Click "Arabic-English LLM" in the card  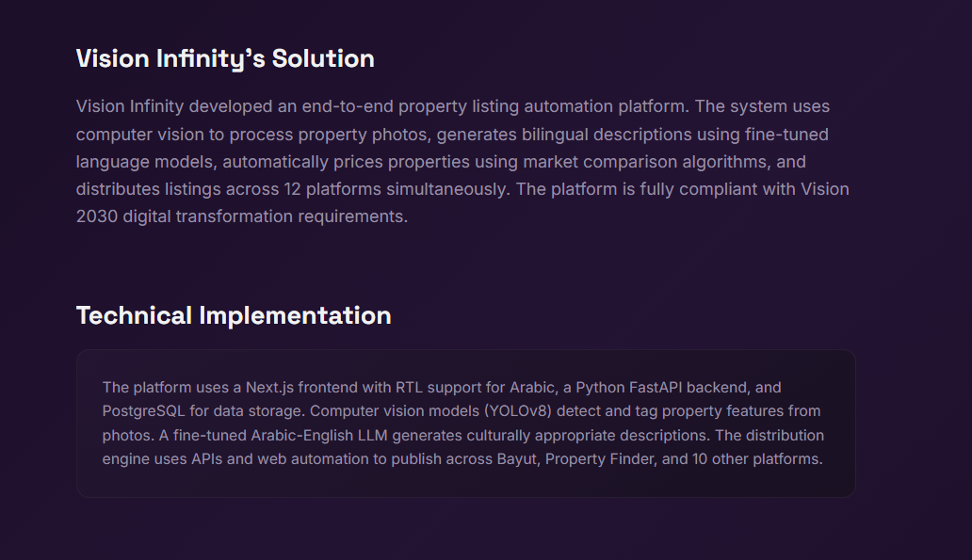pyautogui.click(x=319, y=436)
